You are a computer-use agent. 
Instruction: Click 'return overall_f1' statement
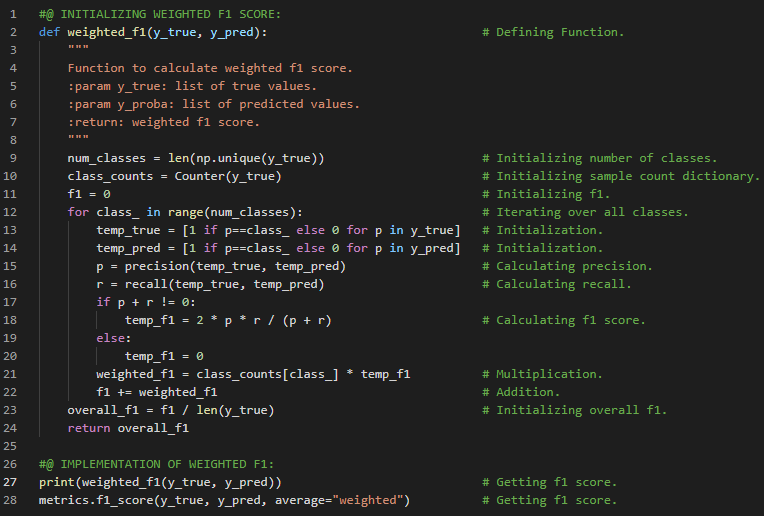coord(128,428)
